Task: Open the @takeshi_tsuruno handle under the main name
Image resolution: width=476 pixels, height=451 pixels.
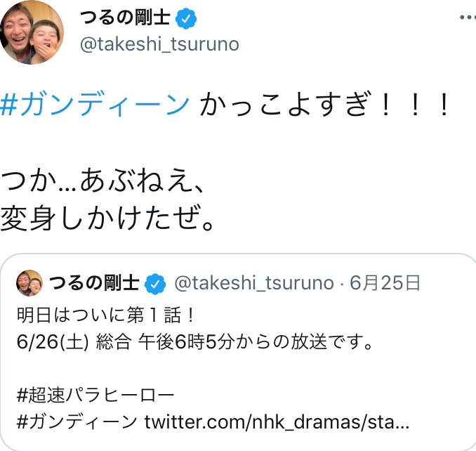Action: point(159,44)
